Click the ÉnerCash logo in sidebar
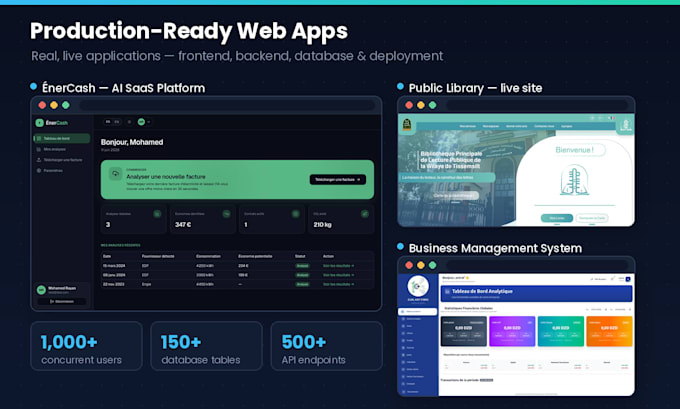 [51, 123]
